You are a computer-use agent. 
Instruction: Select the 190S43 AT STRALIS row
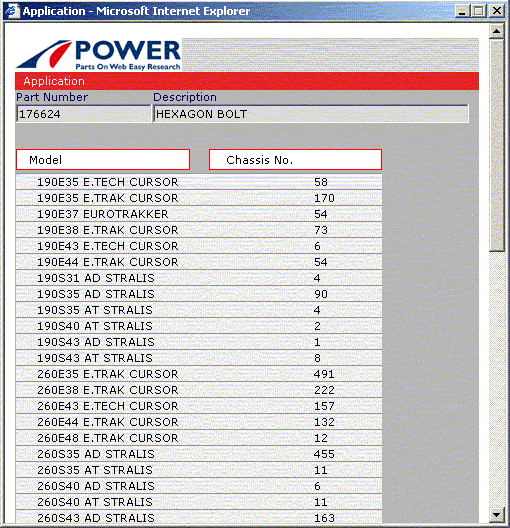click(199, 358)
